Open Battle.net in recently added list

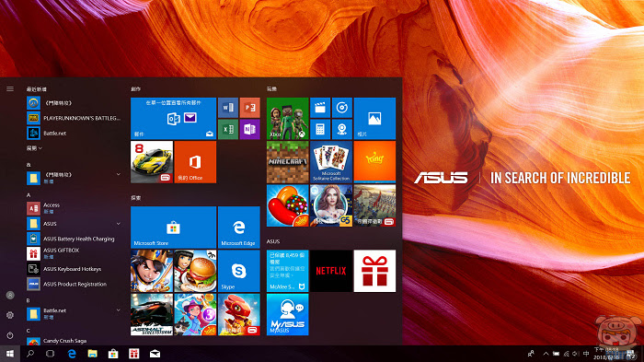click(74, 134)
